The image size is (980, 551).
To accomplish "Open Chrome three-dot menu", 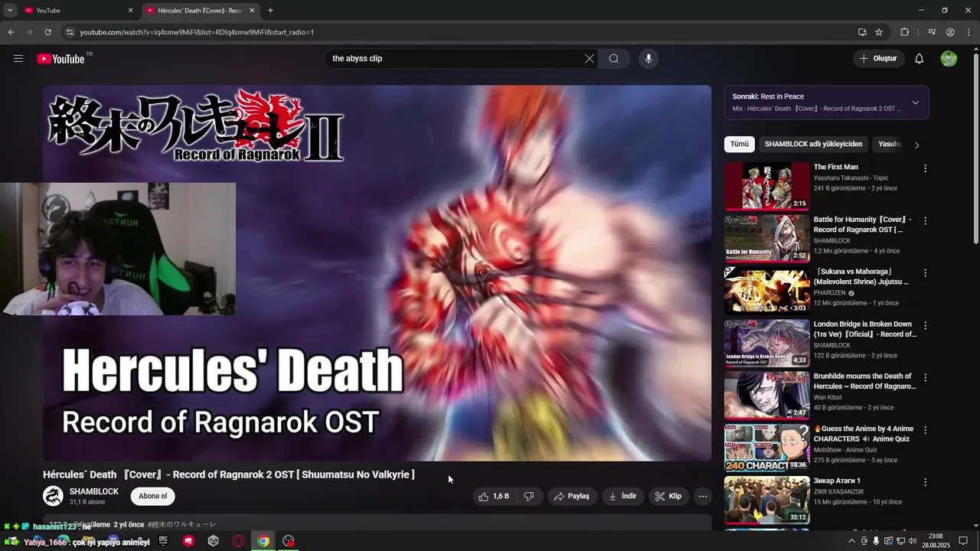I will [x=969, y=32].
